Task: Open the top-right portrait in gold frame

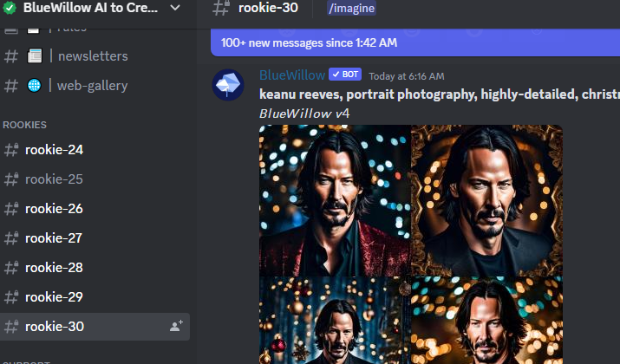Action: (x=487, y=200)
